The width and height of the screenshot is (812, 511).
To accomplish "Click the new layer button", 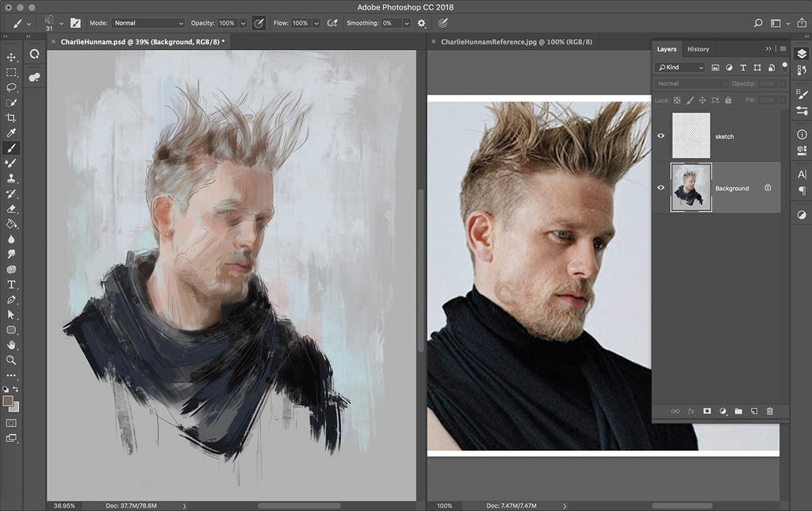I will tap(754, 411).
